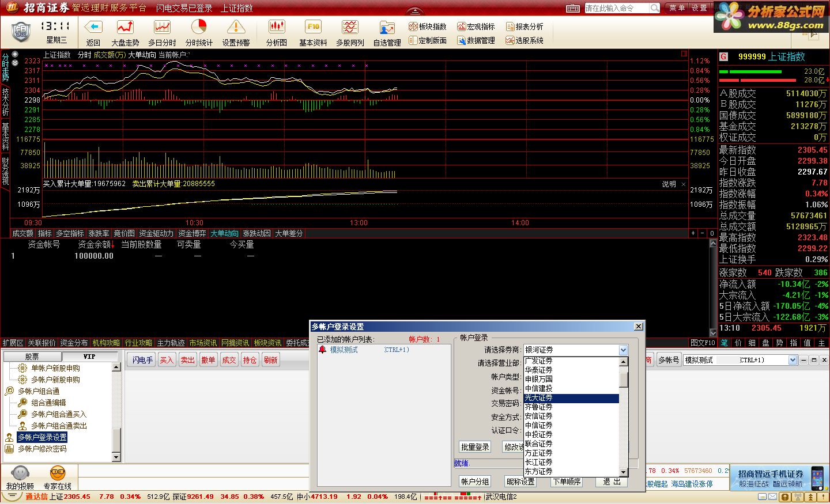
Task: Click the 返回 back arrow icon
Action: pos(93,27)
